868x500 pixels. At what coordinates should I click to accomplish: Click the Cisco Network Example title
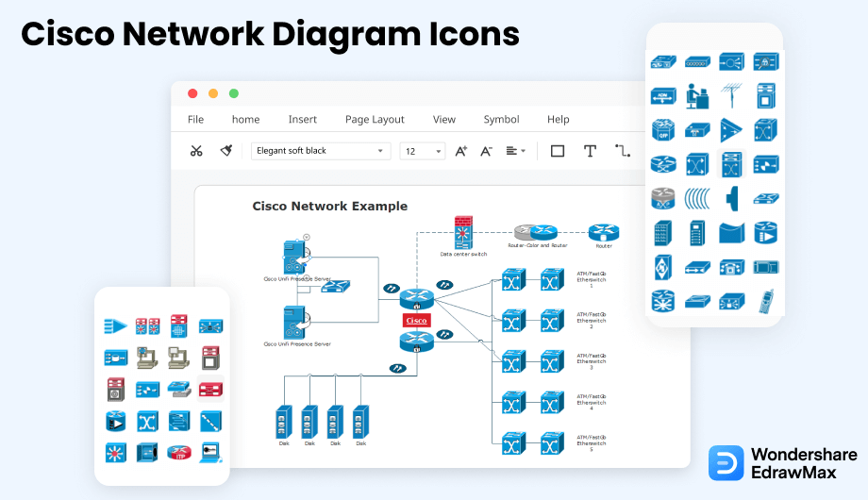pyautogui.click(x=330, y=206)
